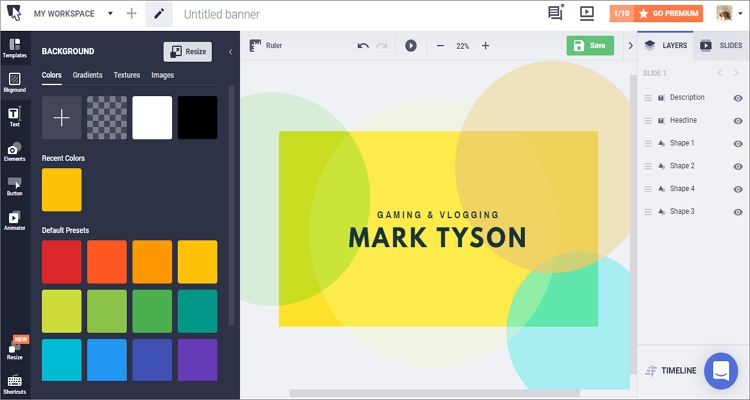Open keyboard Shortcuts from sidebar
This screenshot has width=750, height=400.
coord(15,385)
